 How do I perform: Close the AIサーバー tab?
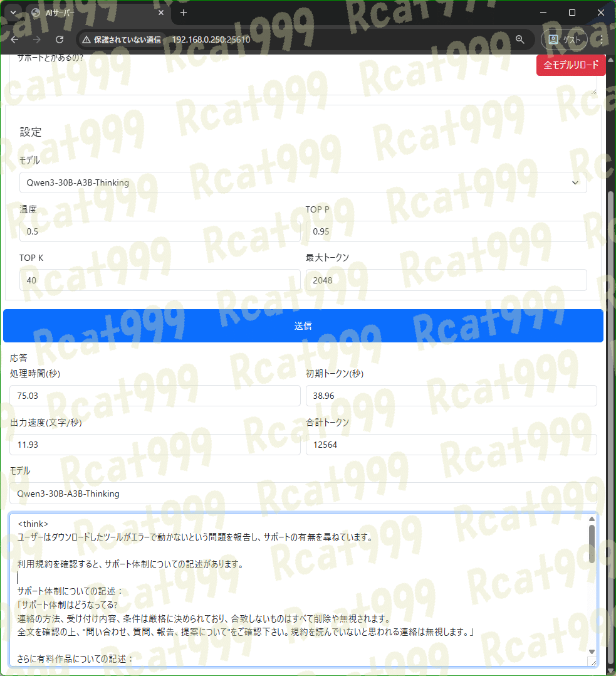click(160, 13)
